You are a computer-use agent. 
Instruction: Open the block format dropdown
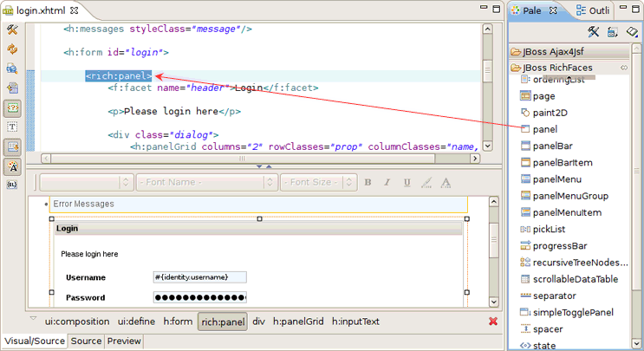tap(86, 182)
